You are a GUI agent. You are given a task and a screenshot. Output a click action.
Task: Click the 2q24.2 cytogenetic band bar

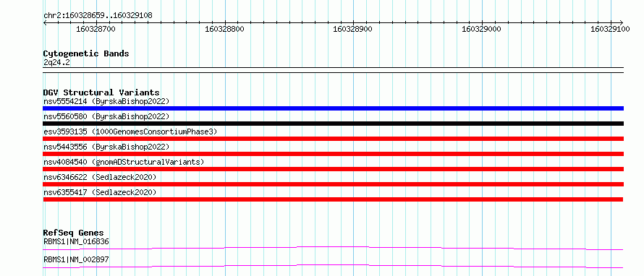[333, 70]
